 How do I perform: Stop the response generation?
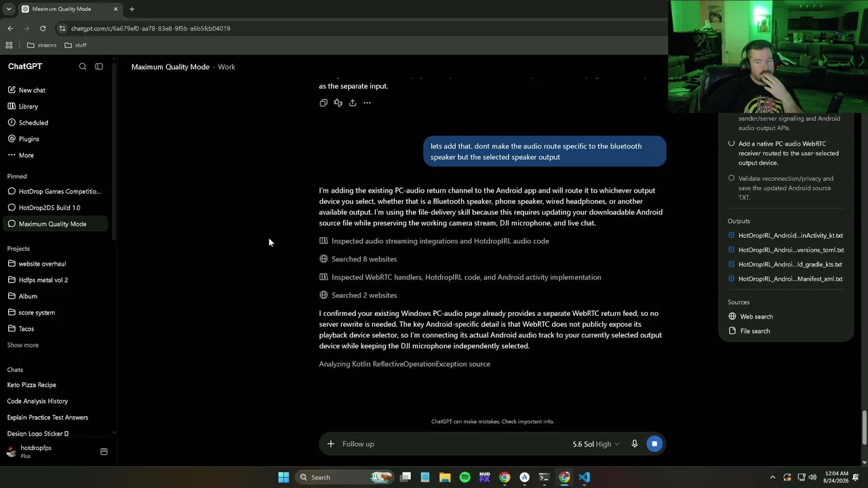[654, 444]
